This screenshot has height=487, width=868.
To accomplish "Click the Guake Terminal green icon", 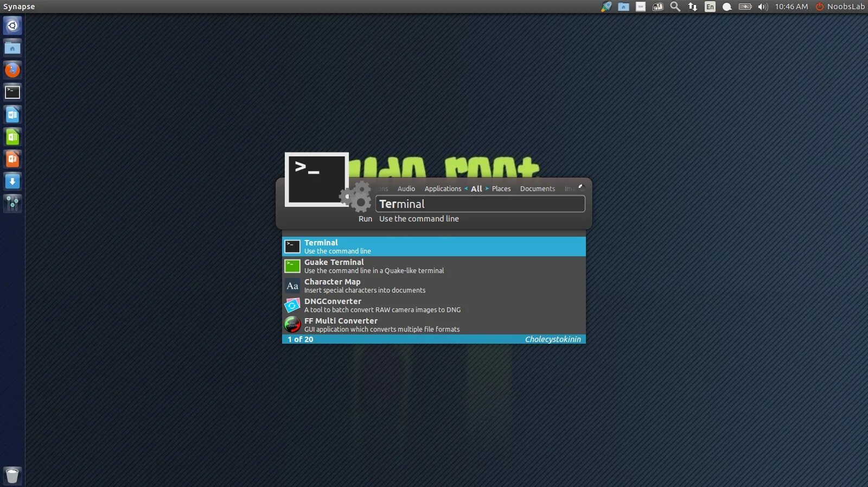I will point(292,266).
